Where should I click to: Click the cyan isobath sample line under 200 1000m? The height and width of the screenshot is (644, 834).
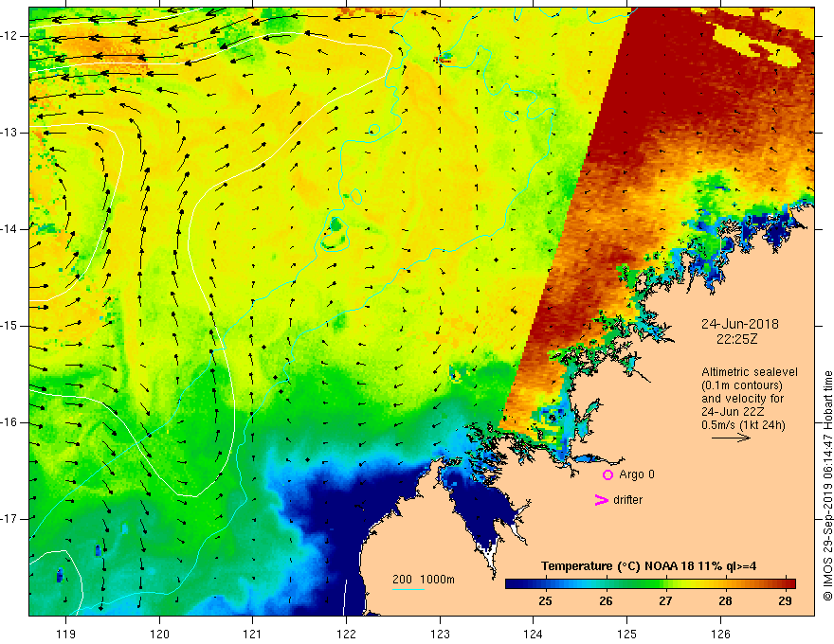point(408,589)
